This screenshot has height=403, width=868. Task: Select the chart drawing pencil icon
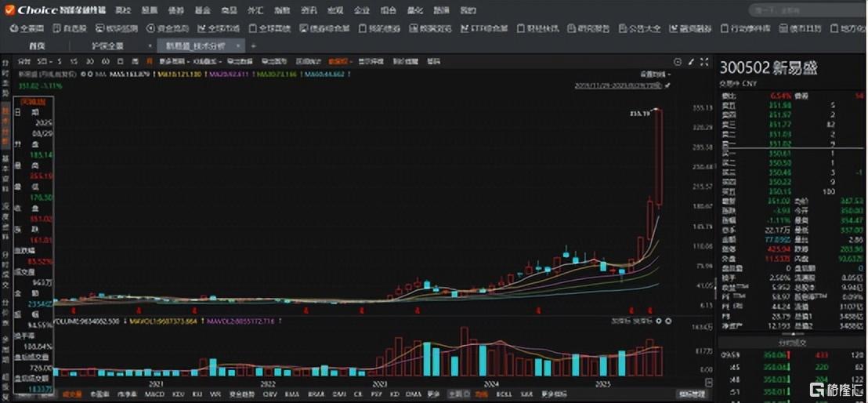(x=690, y=61)
